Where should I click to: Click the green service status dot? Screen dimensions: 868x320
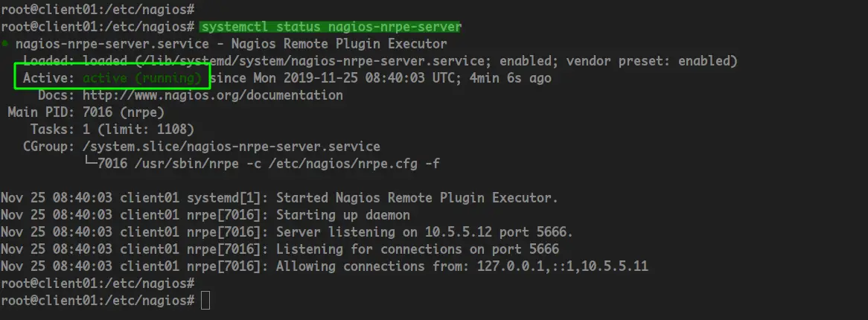click(4, 43)
